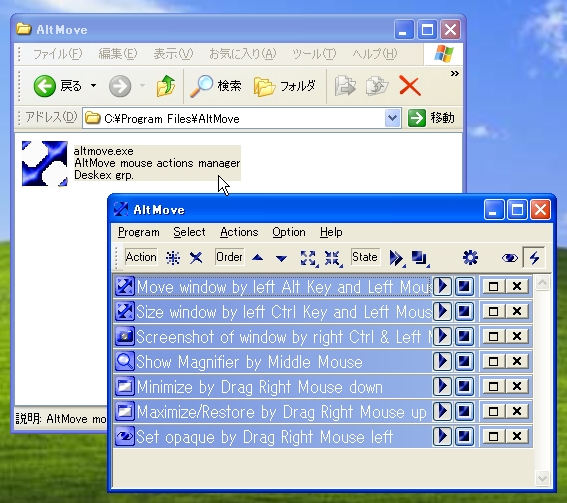Move action up with up arrow
This screenshot has width=567, height=503.
click(x=257, y=258)
